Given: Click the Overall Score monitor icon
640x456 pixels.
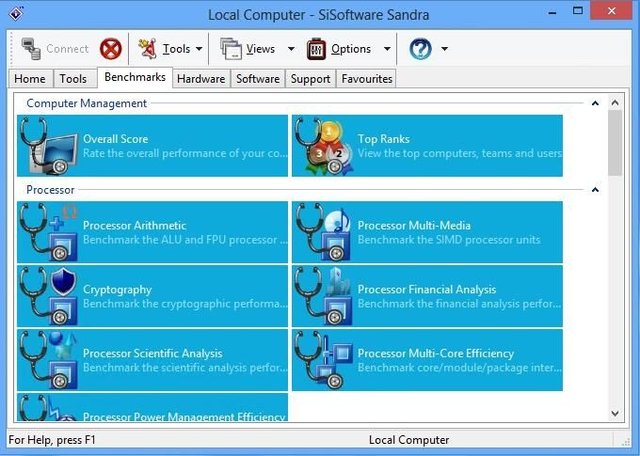Looking at the screenshot, I should [x=49, y=146].
